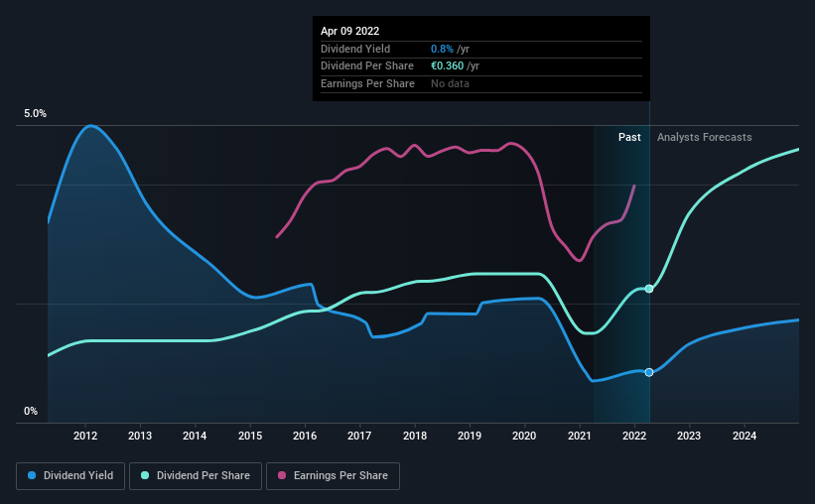This screenshot has width=815, height=504.
Task: Select the teal data point marker at Apr 2022
Action: coord(649,289)
